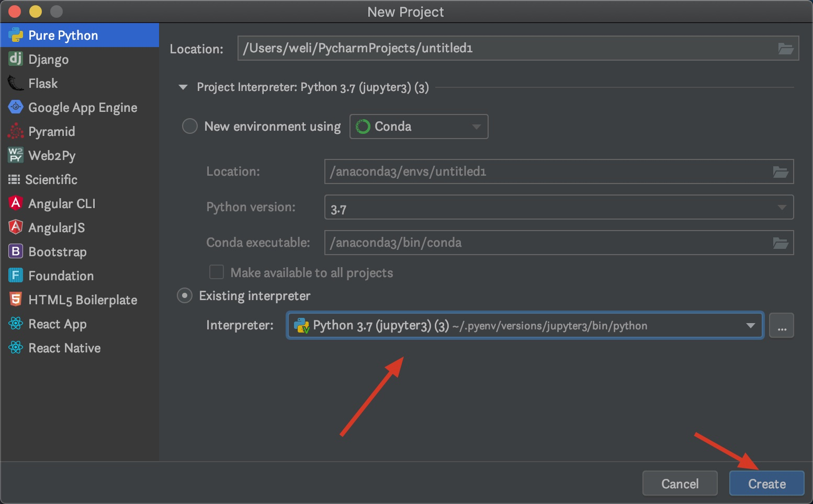Enable Make available to all projects
Image resolution: width=813 pixels, height=504 pixels.
(216, 272)
